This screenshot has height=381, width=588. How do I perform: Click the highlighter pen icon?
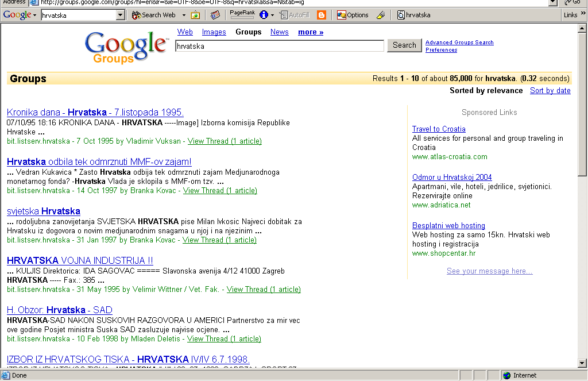click(x=381, y=15)
